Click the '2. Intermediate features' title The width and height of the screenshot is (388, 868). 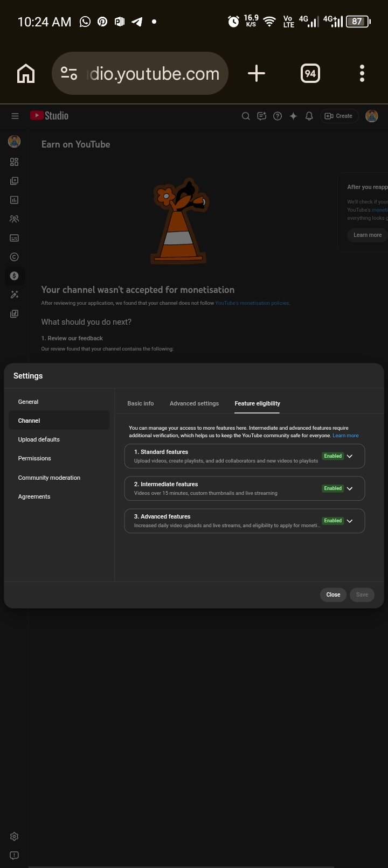(x=166, y=484)
